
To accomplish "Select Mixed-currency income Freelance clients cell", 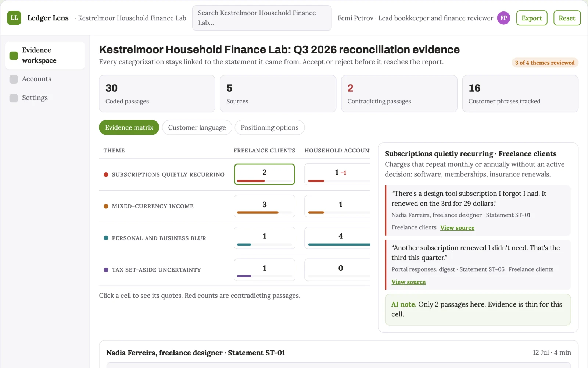I will pyautogui.click(x=265, y=206).
